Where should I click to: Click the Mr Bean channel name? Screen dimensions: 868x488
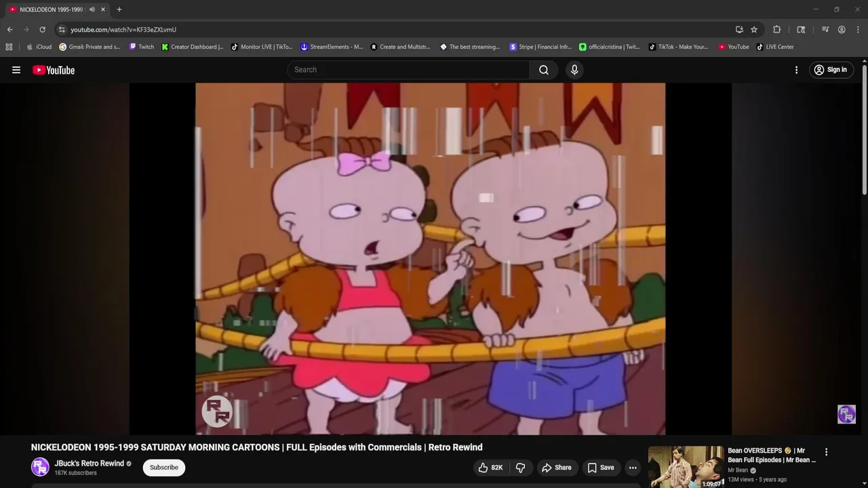pyautogui.click(x=738, y=470)
